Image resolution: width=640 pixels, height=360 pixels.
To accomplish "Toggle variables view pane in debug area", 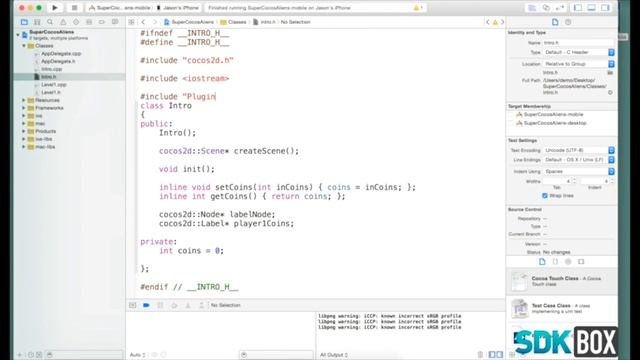I will pyautogui.click(x=492, y=355).
